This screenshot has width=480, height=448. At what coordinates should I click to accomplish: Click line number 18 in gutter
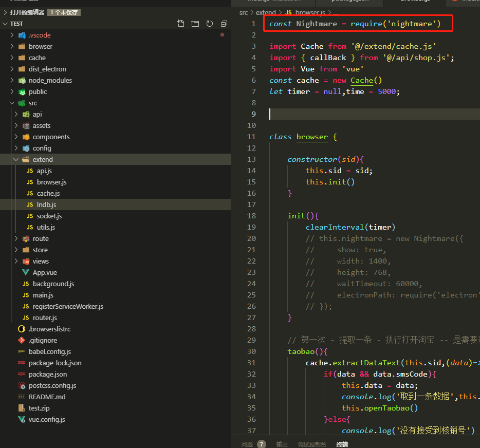(x=251, y=216)
